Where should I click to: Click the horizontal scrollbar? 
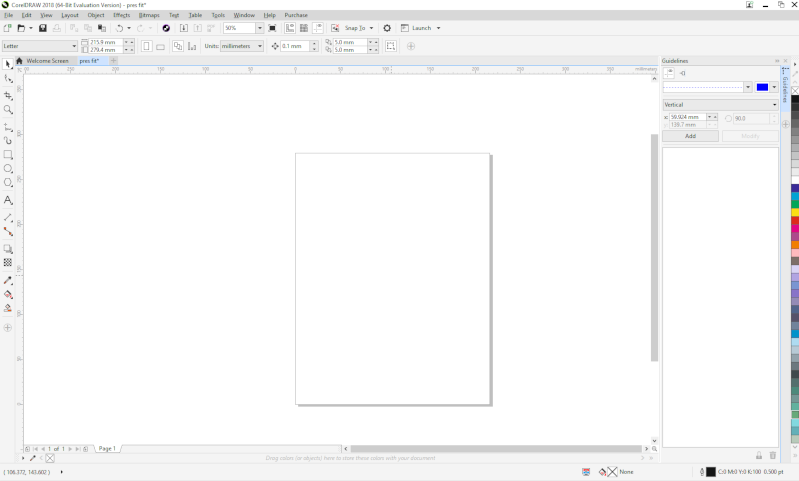tap(496, 449)
